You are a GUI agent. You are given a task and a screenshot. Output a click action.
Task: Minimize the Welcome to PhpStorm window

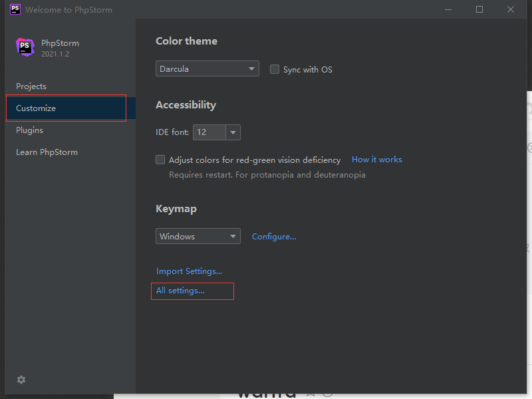tap(448, 9)
